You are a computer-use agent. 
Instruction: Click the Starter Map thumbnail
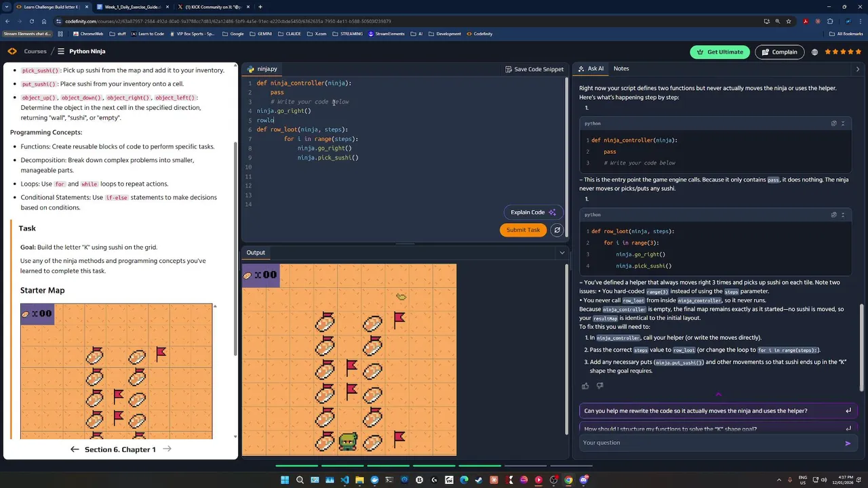coord(116,371)
